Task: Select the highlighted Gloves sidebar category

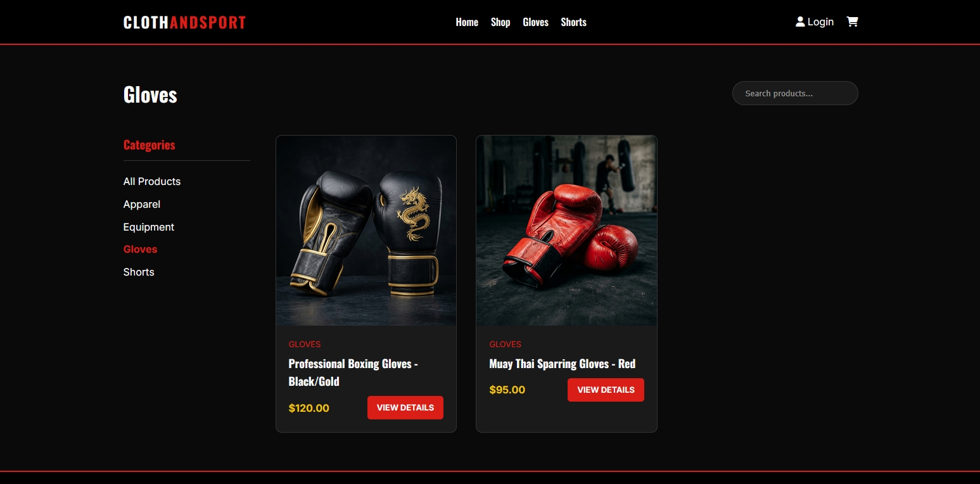Action: point(140,249)
